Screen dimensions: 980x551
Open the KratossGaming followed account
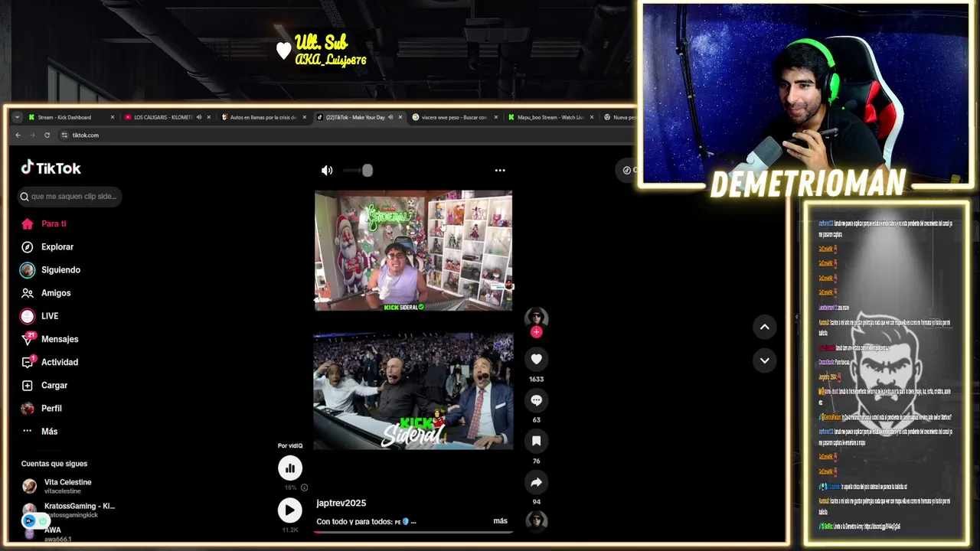[x=68, y=510]
